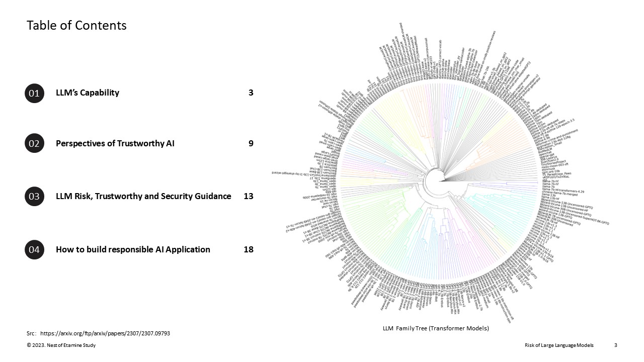Click the 01 section number badge
The image size is (644, 362).
click(34, 93)
